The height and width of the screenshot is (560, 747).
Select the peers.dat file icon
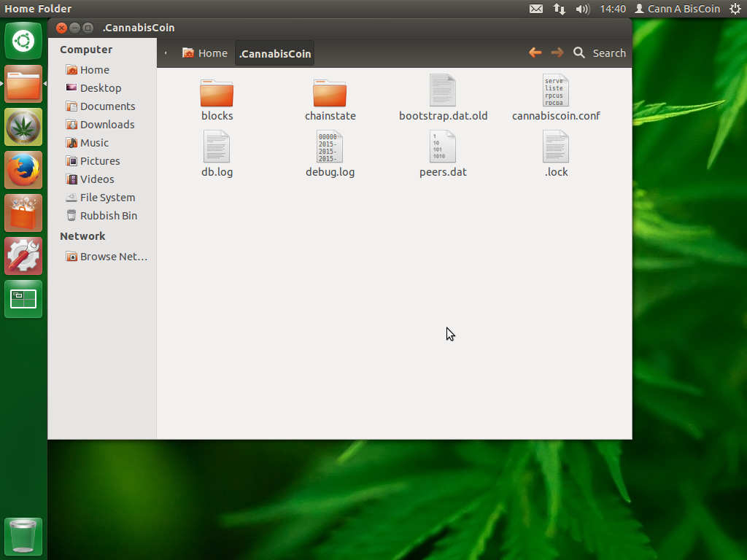tap(443, 147)
